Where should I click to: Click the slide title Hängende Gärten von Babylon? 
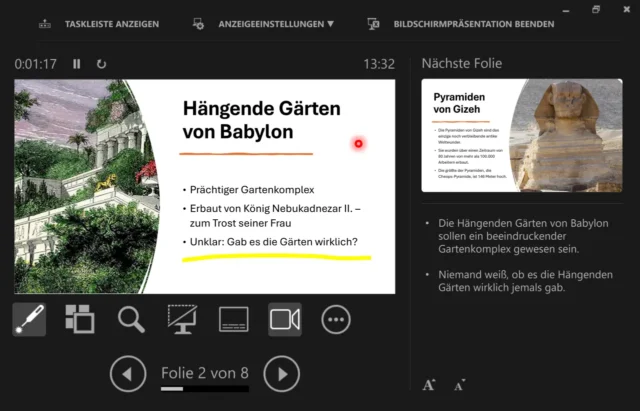[x=261, y=120]
